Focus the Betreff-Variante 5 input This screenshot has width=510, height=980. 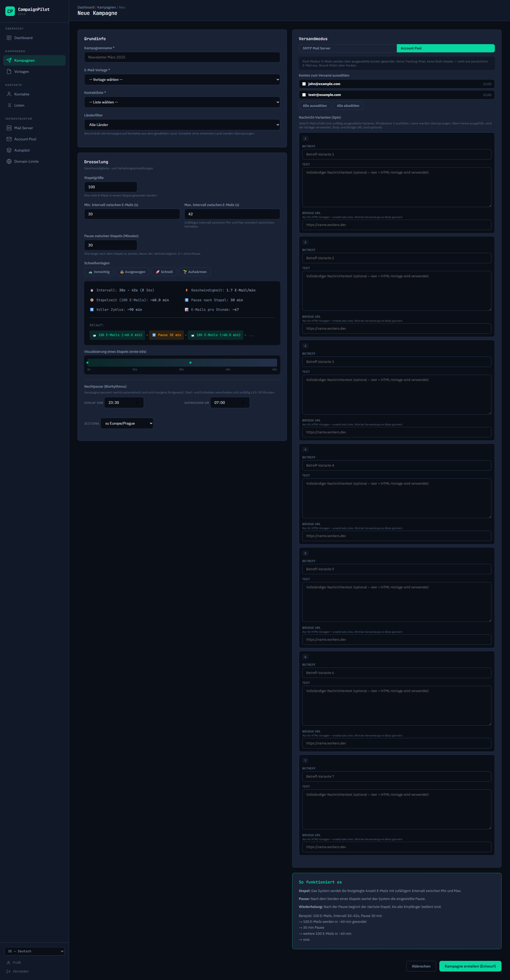pos(396,569)
